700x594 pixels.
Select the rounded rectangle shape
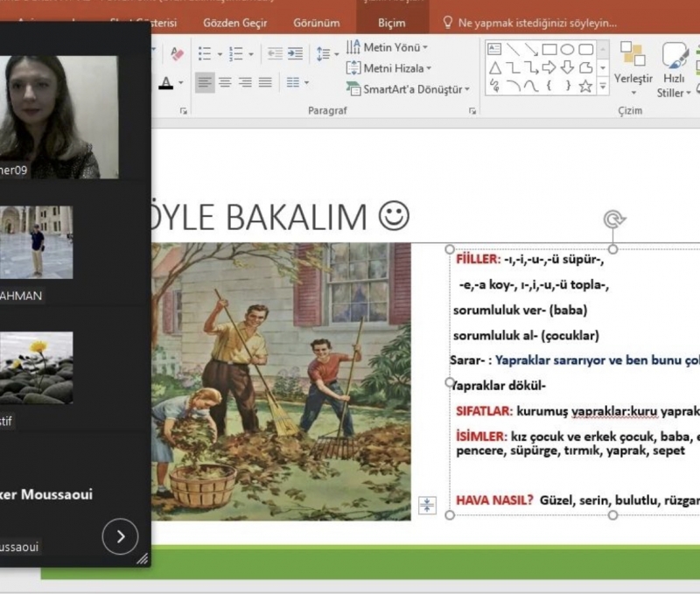(585, 49)
